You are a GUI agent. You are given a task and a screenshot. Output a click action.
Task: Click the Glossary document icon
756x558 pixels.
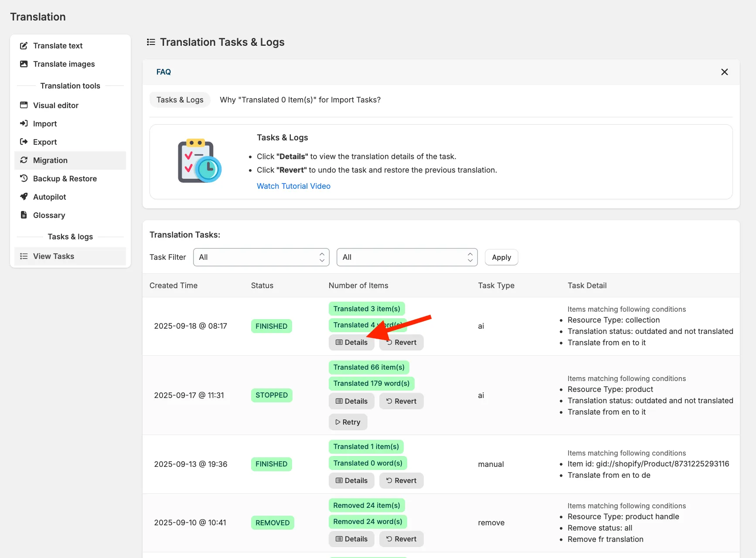click(x=24, y=215)
